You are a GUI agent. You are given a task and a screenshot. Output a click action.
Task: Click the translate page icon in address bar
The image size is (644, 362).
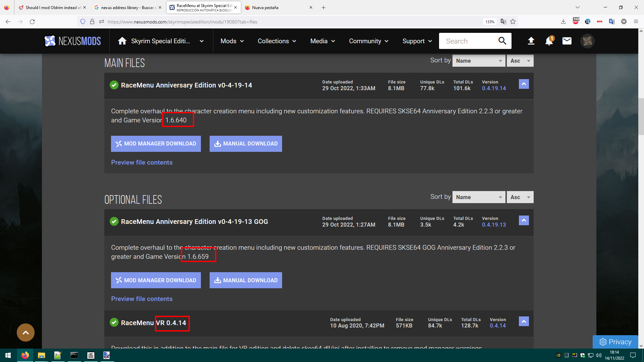point(503,22)
